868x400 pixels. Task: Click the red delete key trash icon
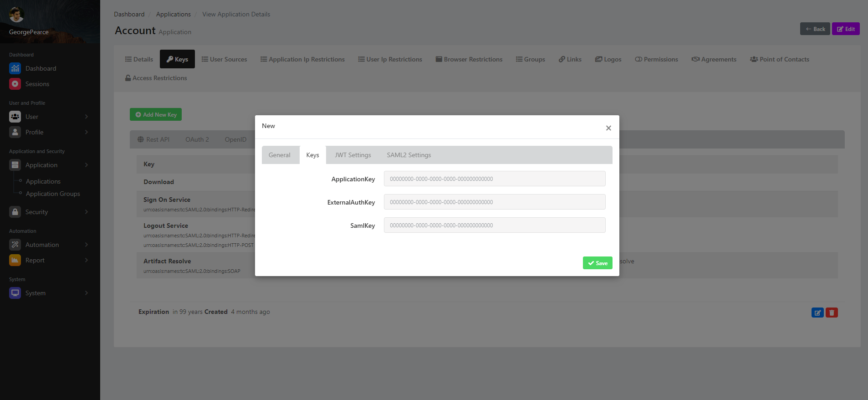(x=832, y=313)
